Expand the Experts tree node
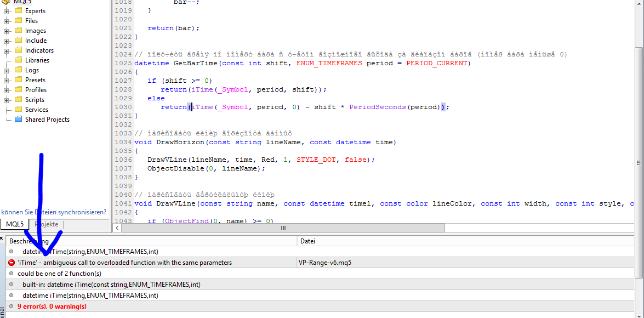Screen dimensions: 644x318 pyautogui.click(x=6, y=11)
